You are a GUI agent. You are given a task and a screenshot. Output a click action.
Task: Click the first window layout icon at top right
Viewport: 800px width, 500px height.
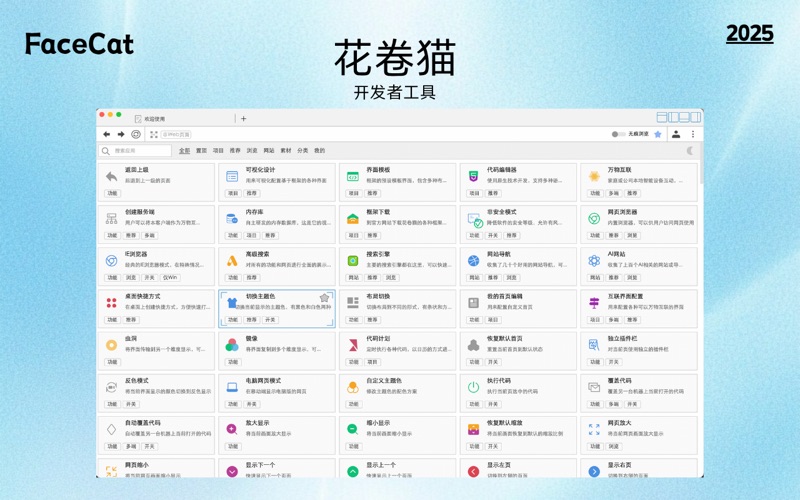[x=662, y=117]
